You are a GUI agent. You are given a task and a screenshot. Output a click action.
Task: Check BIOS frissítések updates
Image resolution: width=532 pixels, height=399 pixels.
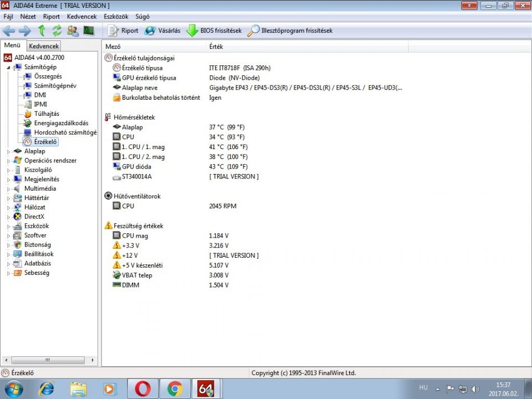(214, 30)
